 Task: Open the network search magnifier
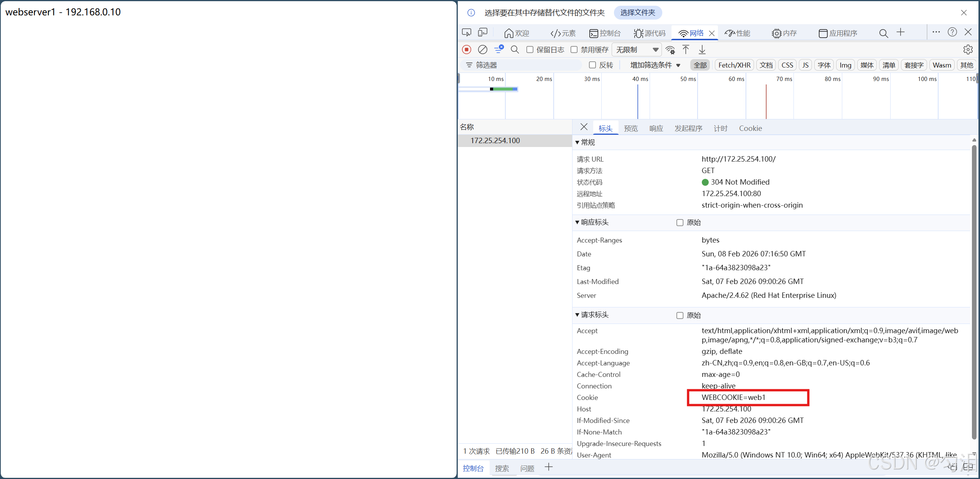point(515,50)
